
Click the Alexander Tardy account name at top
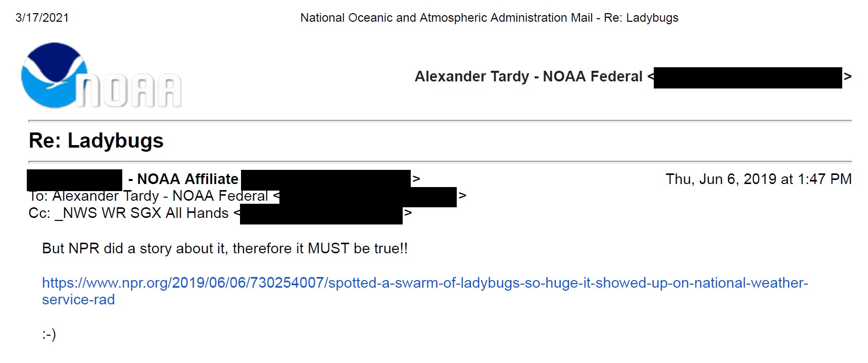coord(528,76)
